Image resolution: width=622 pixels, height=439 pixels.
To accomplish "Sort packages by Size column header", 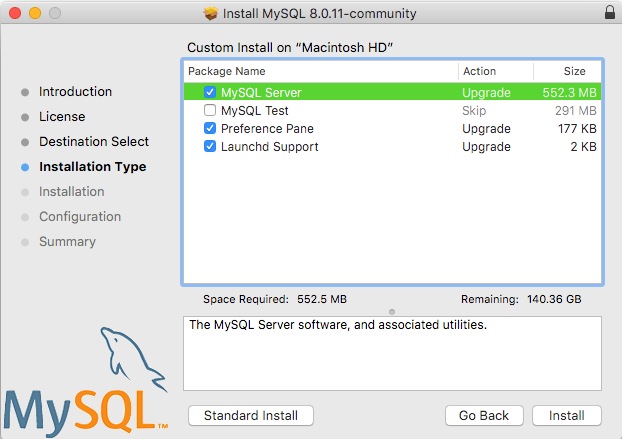I will click(x=567, y=72).
